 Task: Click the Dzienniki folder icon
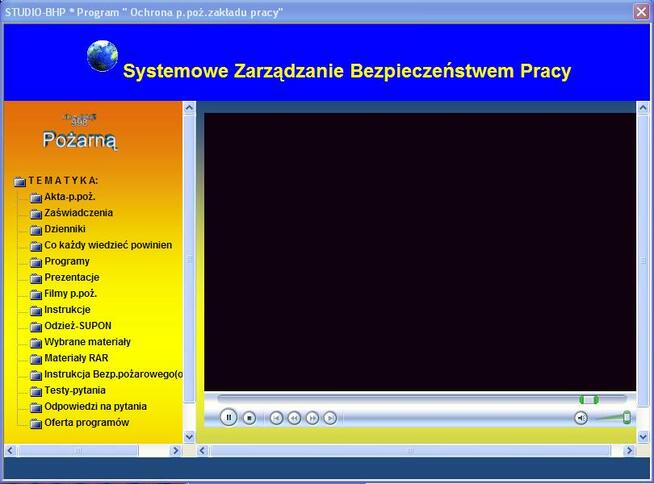pos(36,230)
